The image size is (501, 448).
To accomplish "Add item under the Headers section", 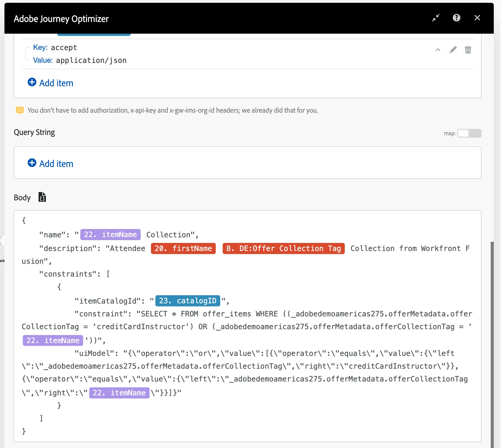I will click(51, 83).
